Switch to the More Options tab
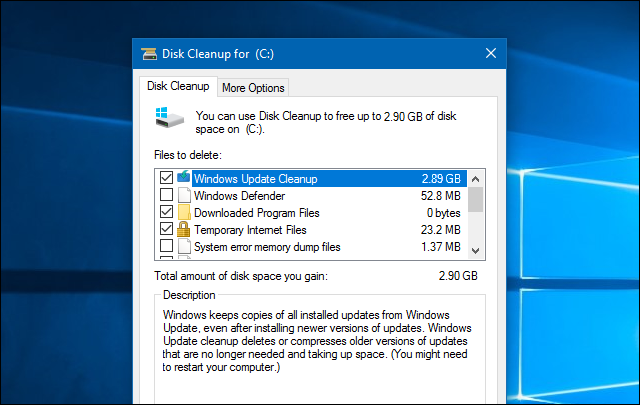640x405 pixels. [254, 88]
